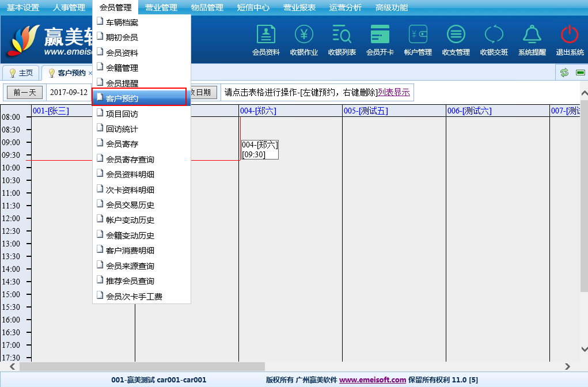Open 帐户管理 wallet icon

[418, 36]
